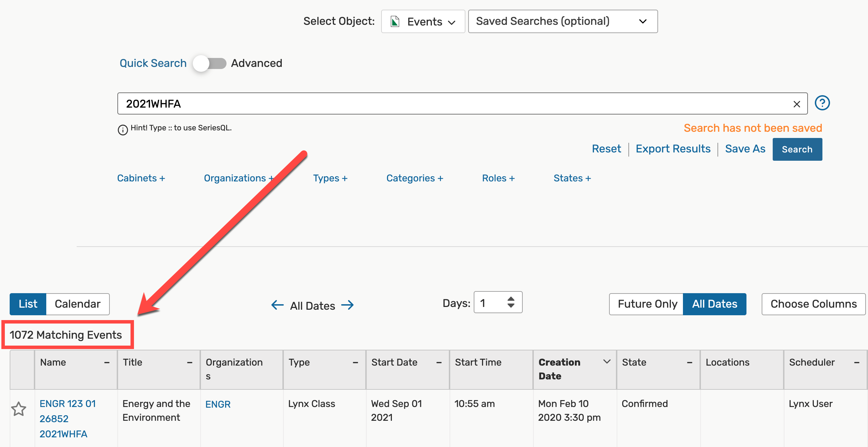Click Export Results link
868x447 pixels.
pos(673,149)
